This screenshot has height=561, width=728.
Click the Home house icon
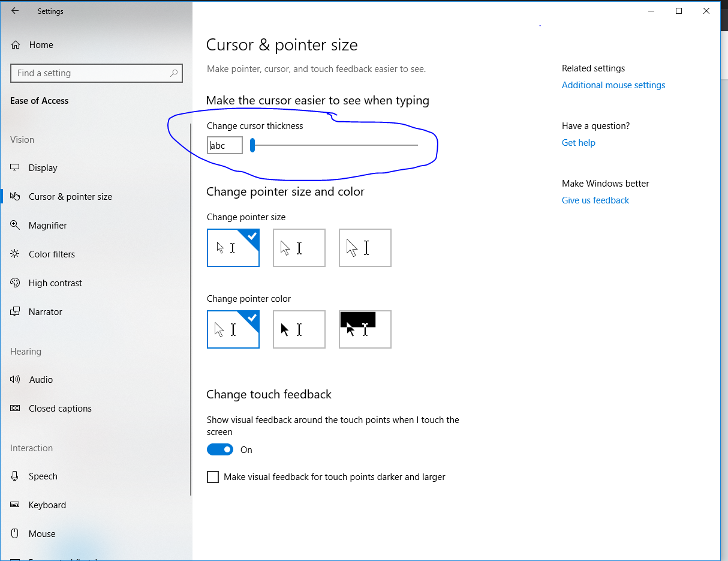16,45
